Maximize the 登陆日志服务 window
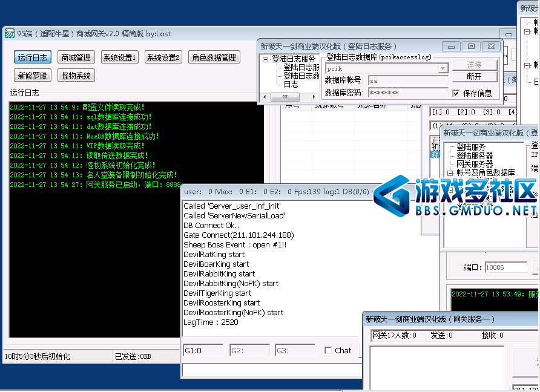Viewport: 540px width, 392px height. [x=471, y=47]
